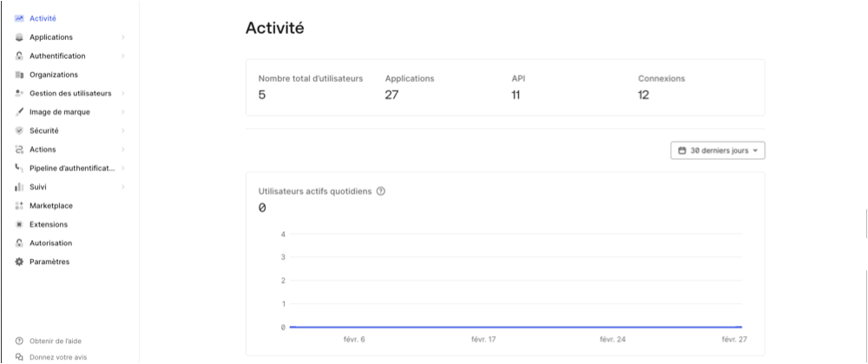868x364 pixels.
Task: Click the Applications layers icon
Action: tap(19, 37)
